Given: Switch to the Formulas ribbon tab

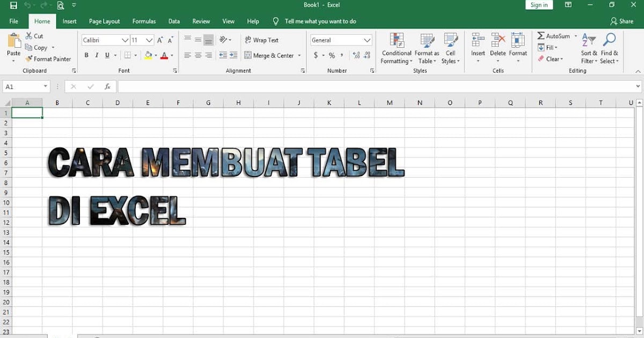Looking at the screenshot, I should tap(143, 21).
